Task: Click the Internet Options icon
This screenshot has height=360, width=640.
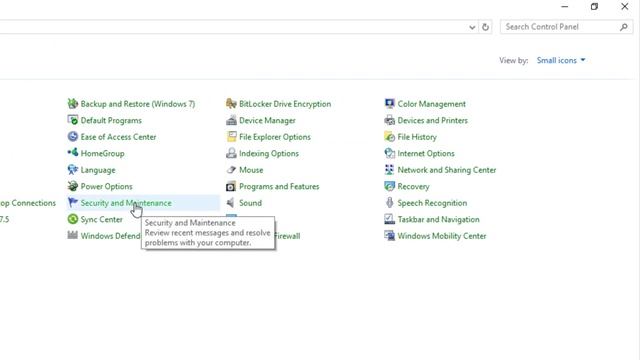Action: tap(389, 153)
